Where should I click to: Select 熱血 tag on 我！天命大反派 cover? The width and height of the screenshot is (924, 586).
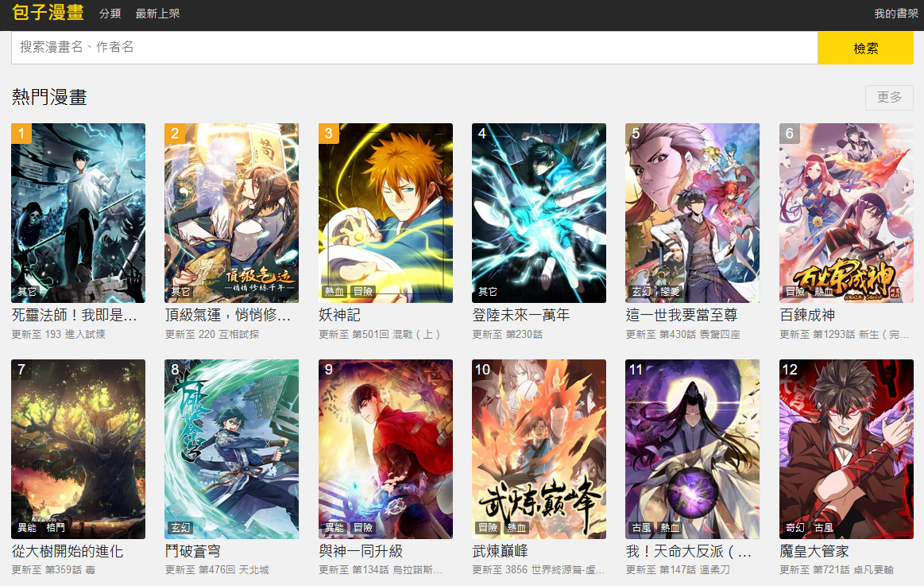(x=670, y=528)
